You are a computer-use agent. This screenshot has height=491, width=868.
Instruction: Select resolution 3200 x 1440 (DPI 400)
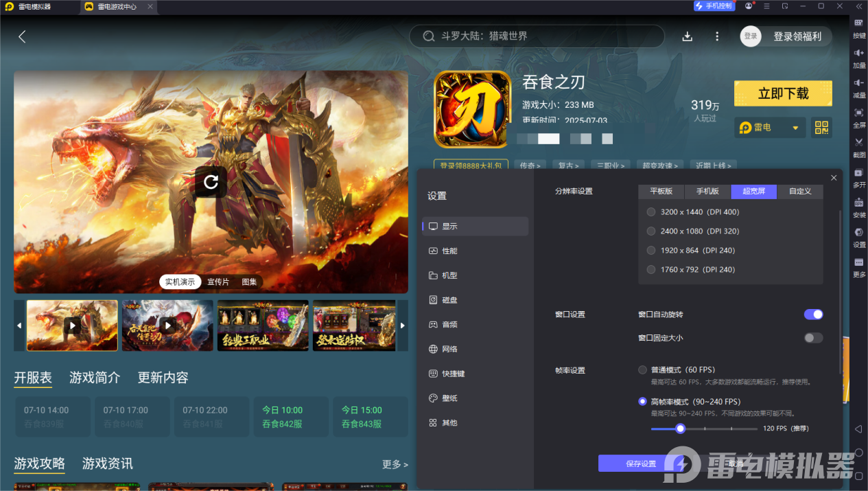(693, 212)
